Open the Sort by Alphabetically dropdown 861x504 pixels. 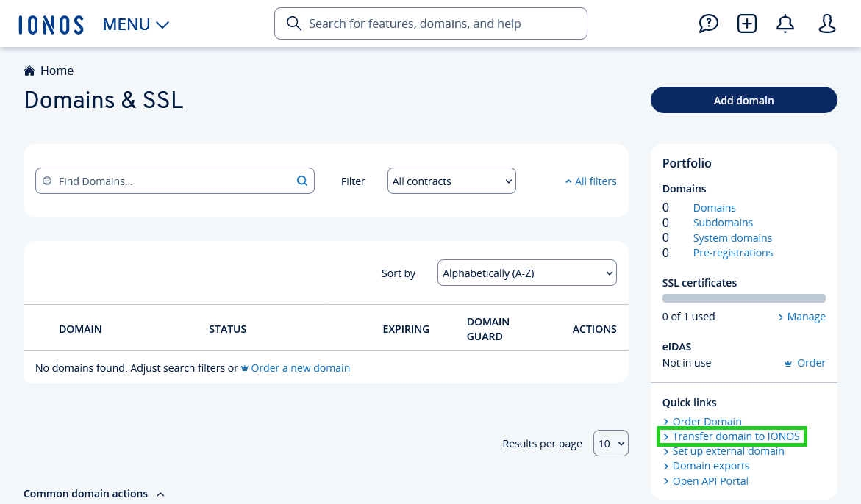tap(526, 273)
